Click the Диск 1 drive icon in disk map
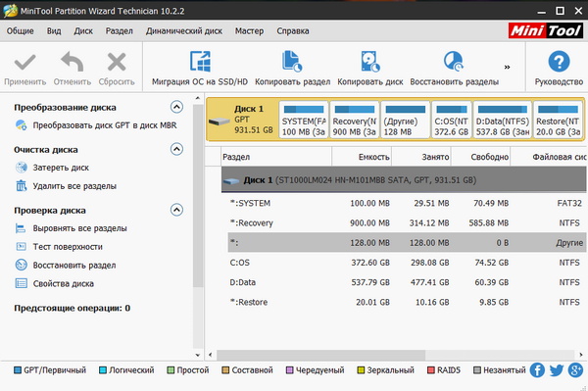588x391 pixels. point(219,122)
